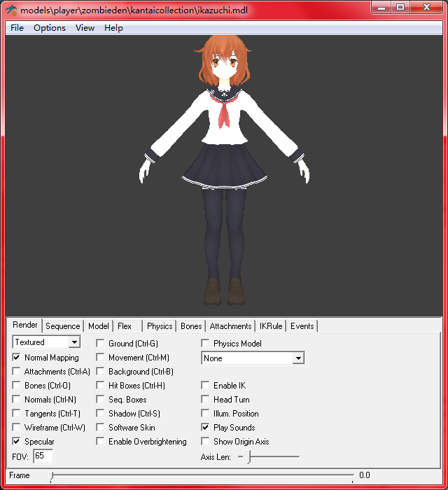Check the Enable IK checkbox
This screenshot has width=448, height=490.
[x=205, y=385]
